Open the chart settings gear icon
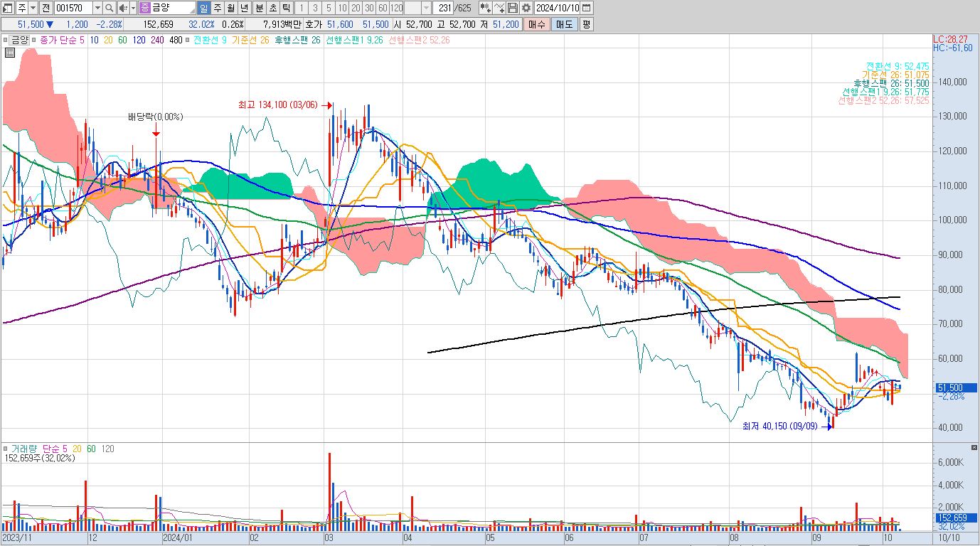980x546 pixels. 526,8
